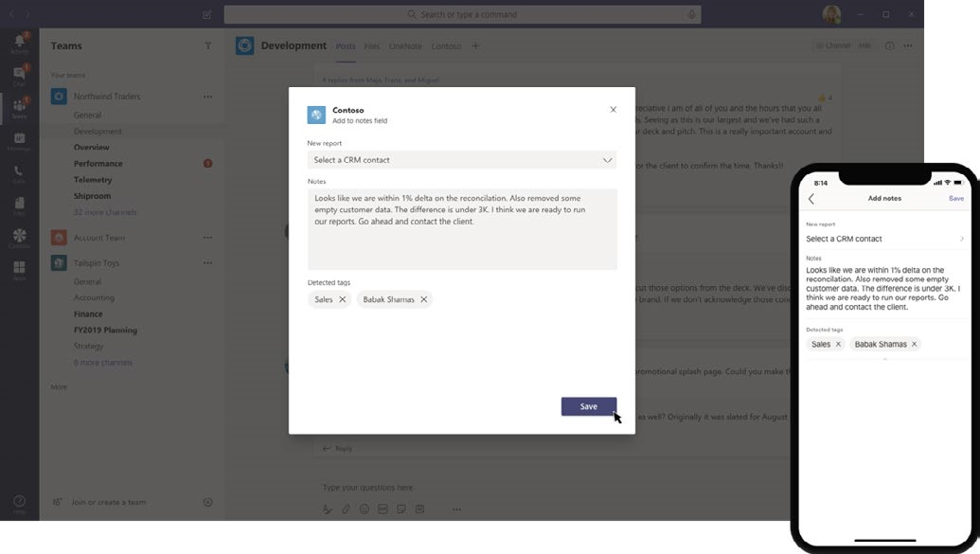Open Teams icon in left rail

coord(19,108)
